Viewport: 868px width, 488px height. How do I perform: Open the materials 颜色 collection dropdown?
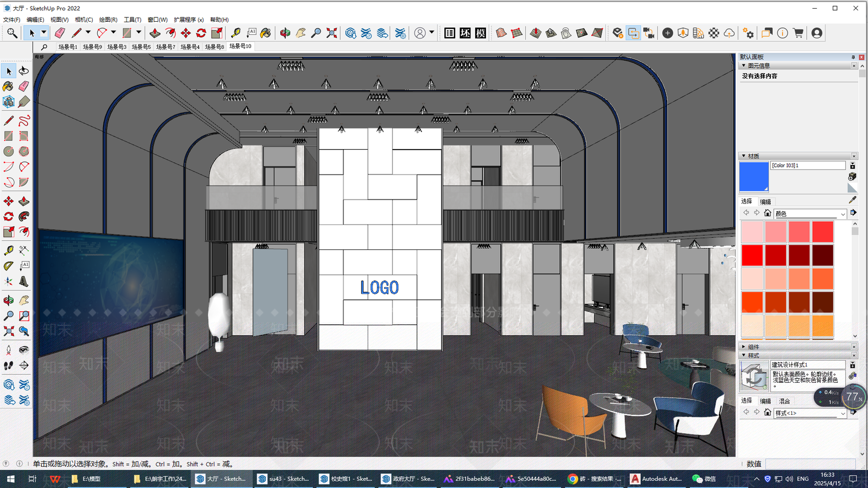(810, 214)
